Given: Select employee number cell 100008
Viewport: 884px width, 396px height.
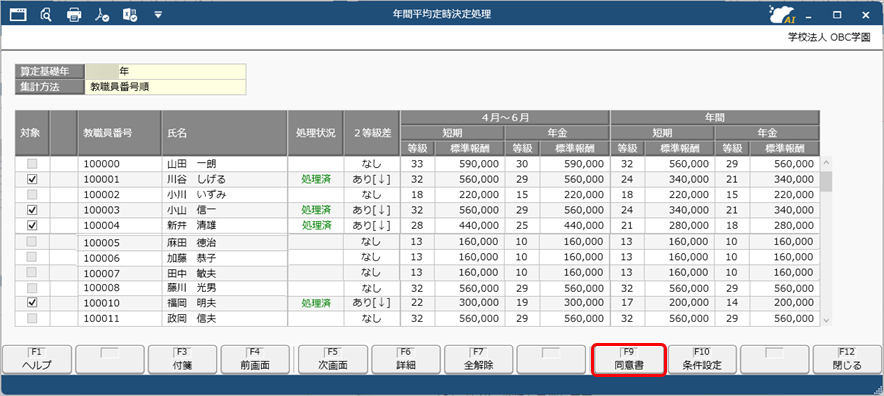Looking at the screenshot, I should 120,288.
